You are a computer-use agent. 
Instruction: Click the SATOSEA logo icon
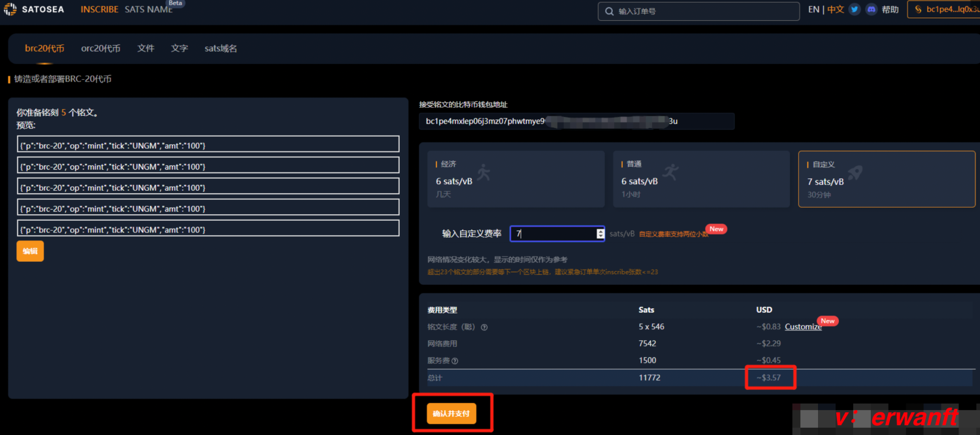point(10,9)
